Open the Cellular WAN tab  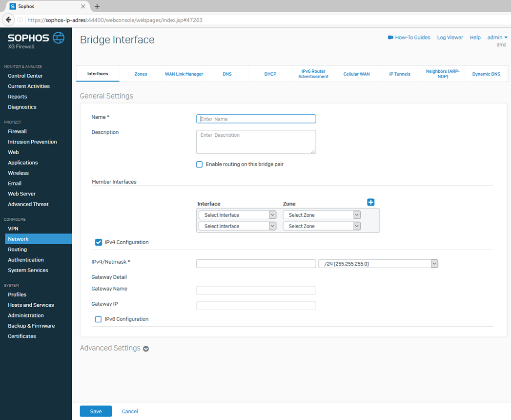click(x=356, y=74)
